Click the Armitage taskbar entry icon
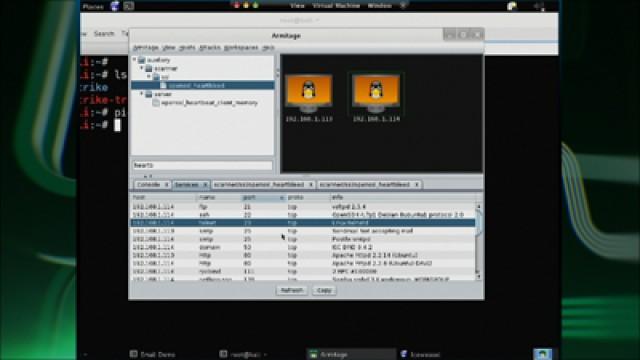Screen dimensions: 640x360 313,354
